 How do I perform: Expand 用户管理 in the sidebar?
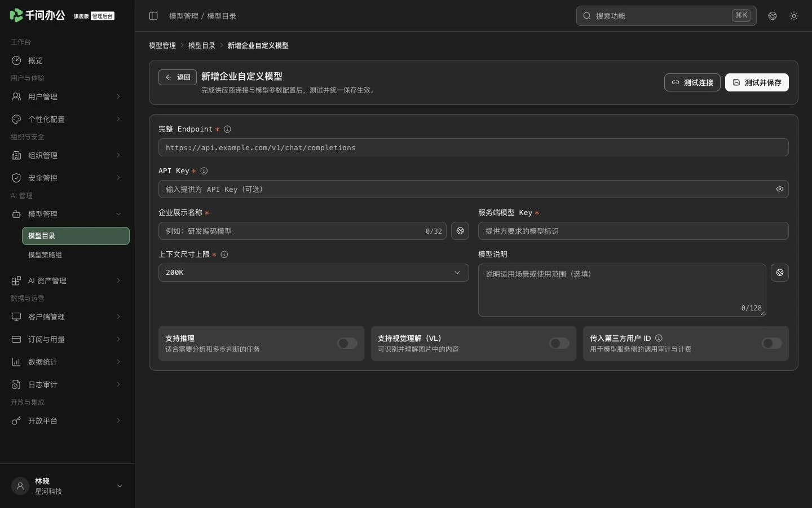68,97
